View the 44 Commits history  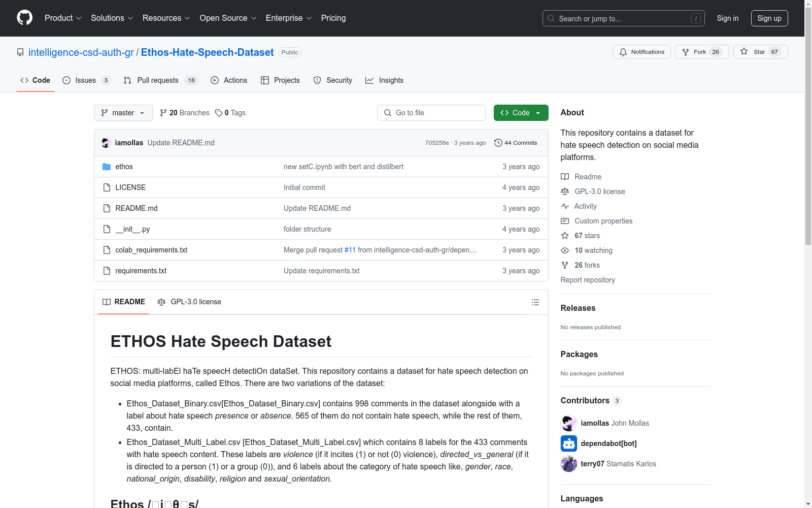click(516, 143)
